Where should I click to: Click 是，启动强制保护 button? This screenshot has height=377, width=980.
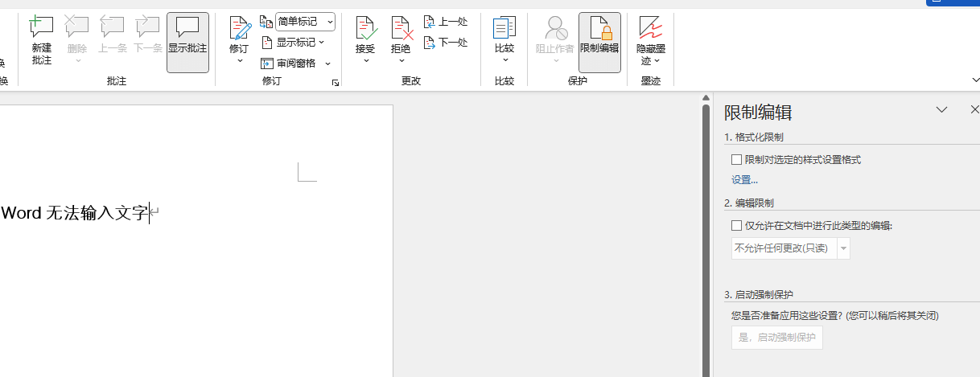[x=776, y=338]
